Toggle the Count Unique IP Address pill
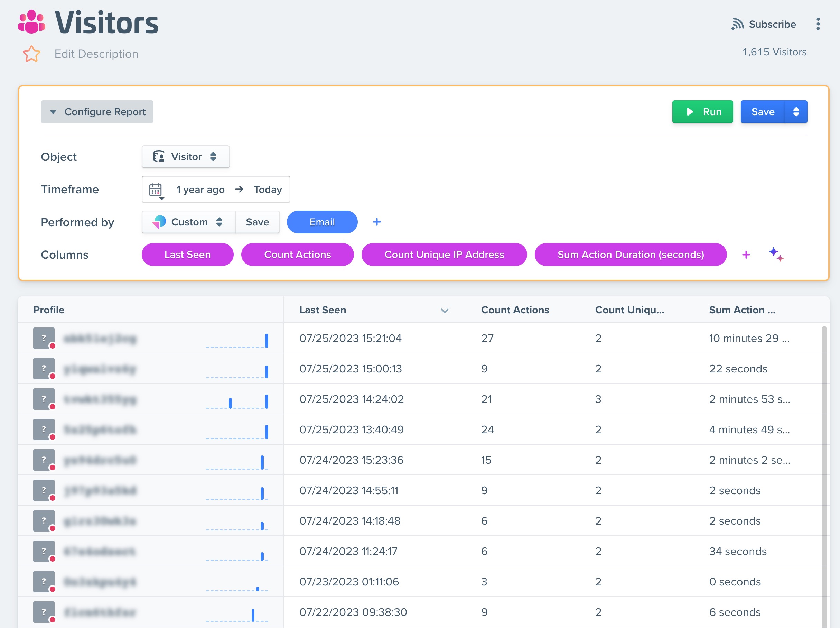Screen dimensions: 840x628 click(444, 255)
